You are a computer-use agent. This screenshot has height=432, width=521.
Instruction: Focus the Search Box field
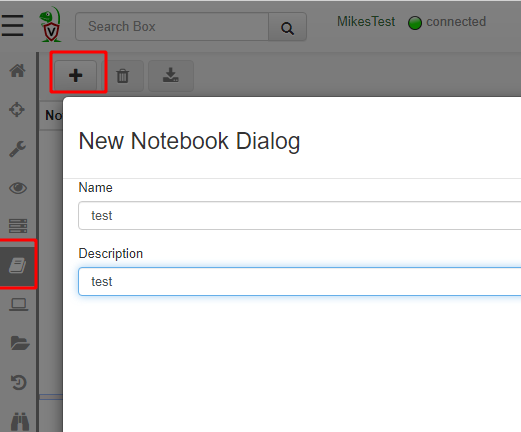pos(172,27)
